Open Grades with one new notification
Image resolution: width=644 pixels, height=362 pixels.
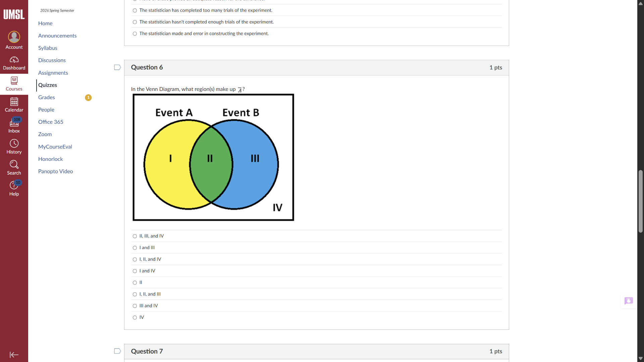point(46,98)
